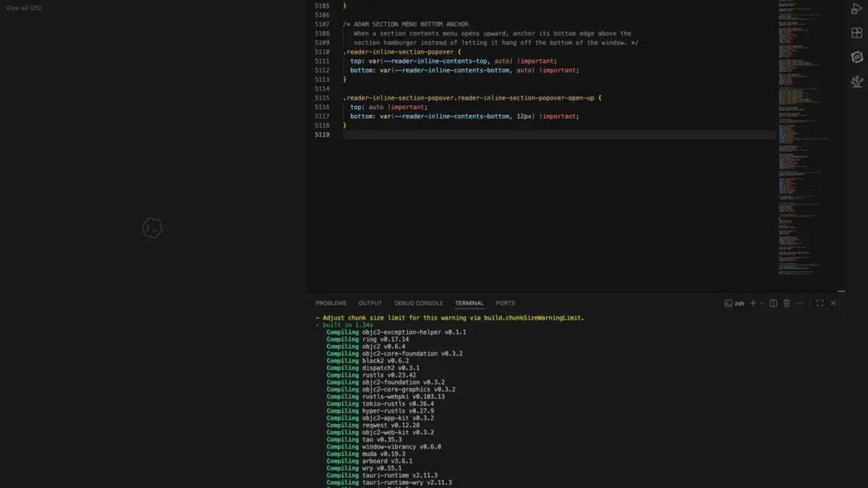
Task: Click 'Compiling window-vibrancy v0.6.0' terminal line
Action: (383, 447)
